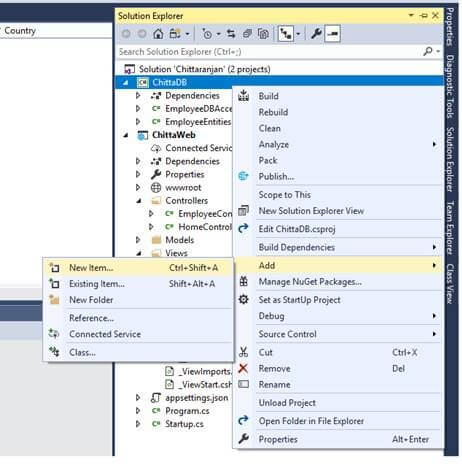Click Sync with Active Document arrows icon
462x473 pixels.
pyautogui.click(x=231, y=34)
